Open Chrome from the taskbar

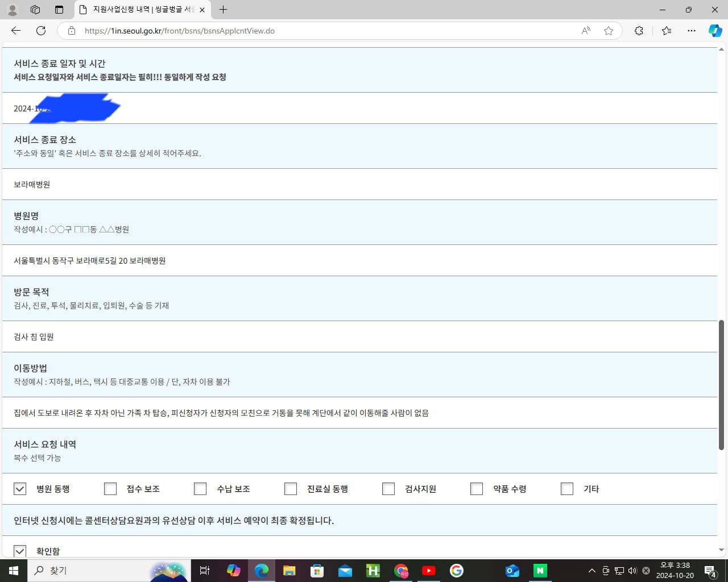pyautogui.click(x=401, y=571)
